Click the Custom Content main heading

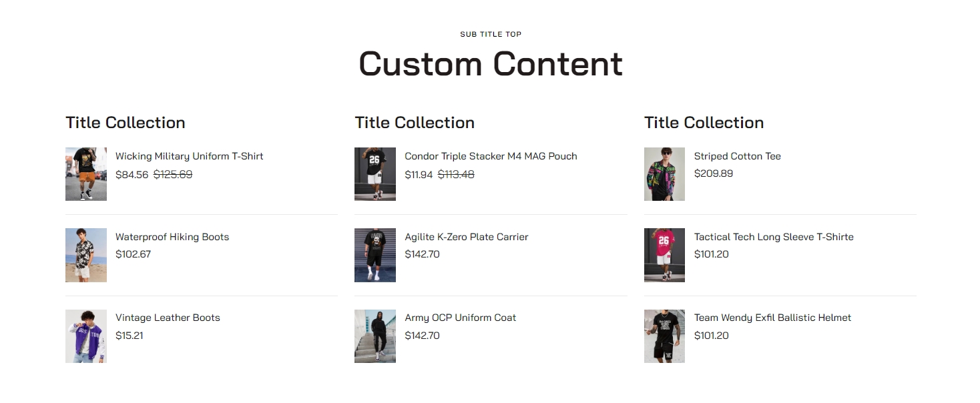490,64
